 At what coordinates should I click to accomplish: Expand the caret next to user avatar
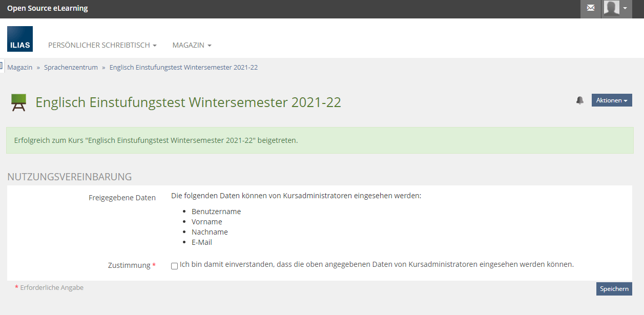(625, 9)
